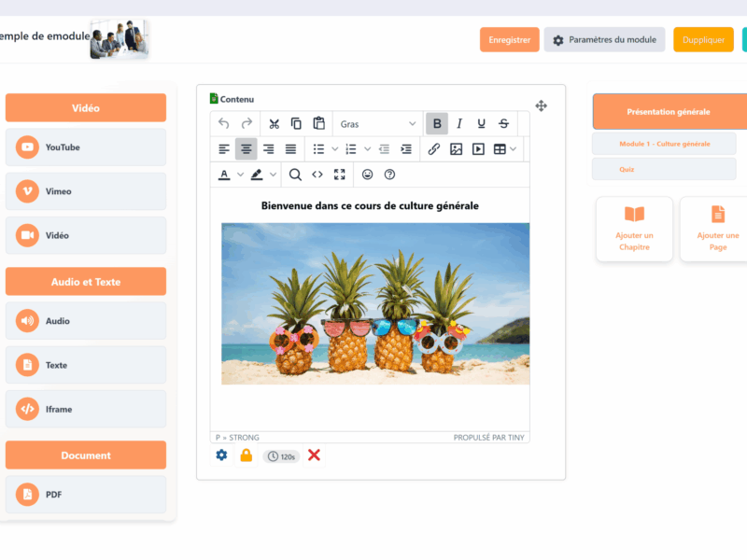Click the fullscreen editor icon
The height and width of the screenshot is (560, 747).
[x=337, y=175]
